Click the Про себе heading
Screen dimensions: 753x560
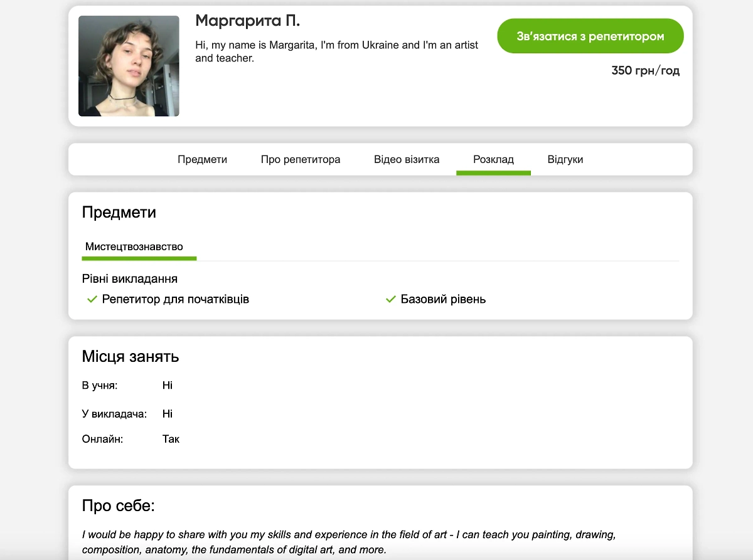(118, 506)
